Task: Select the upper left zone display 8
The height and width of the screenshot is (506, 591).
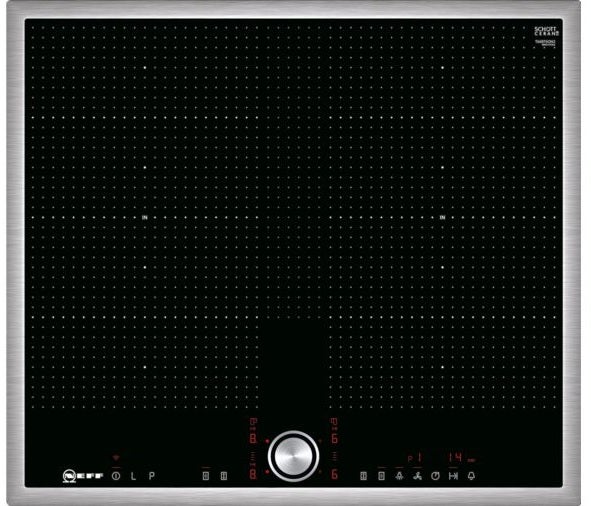Action: coord(253,439)
